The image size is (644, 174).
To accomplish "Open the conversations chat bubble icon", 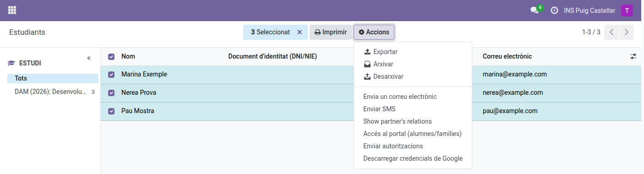I will point(534,10).
